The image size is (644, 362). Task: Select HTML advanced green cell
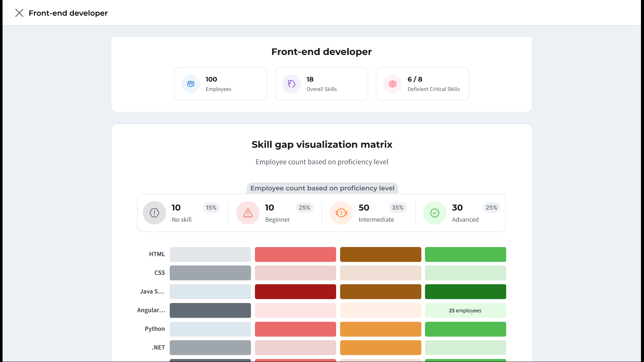[465, 254]
